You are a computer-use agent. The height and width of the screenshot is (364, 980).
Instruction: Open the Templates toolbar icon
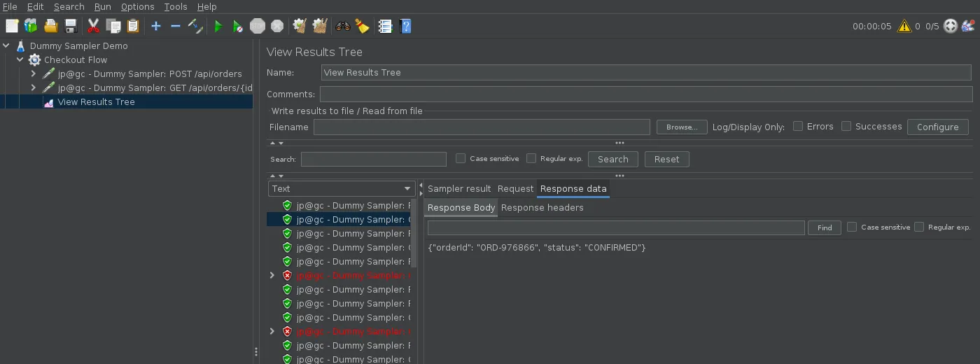point(31,26)
